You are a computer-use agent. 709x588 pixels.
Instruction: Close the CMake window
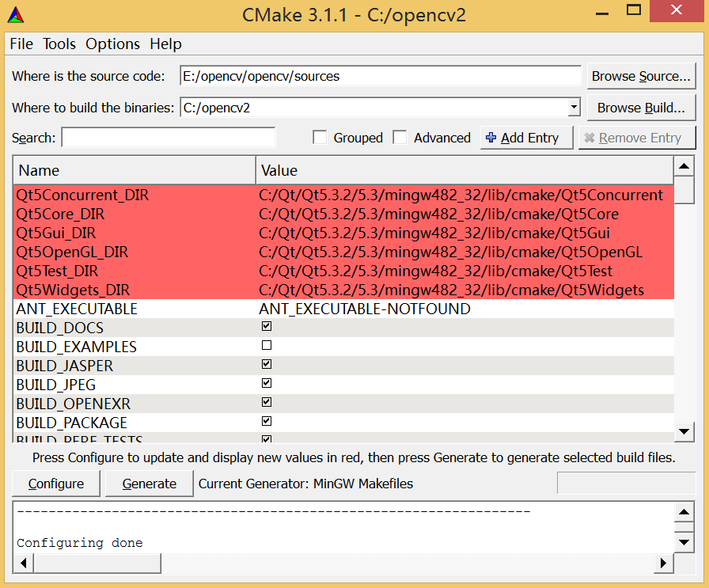pyautogui.click(x=677, y=10)
